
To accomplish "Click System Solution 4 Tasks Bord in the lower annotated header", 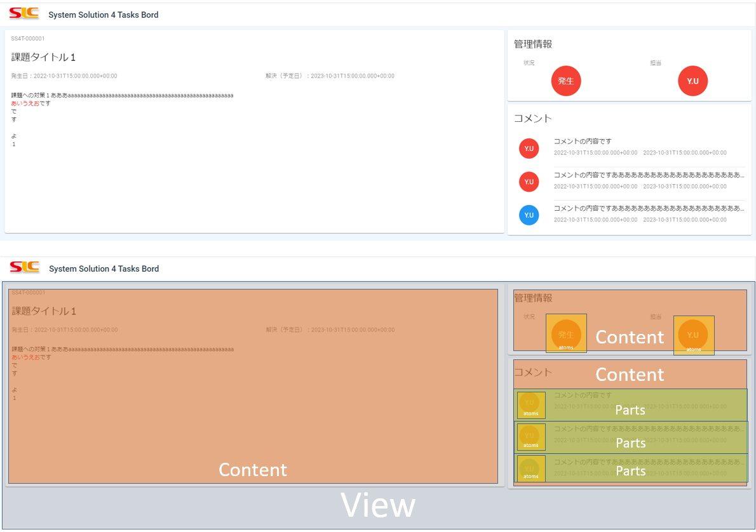I will pos(104,269).
